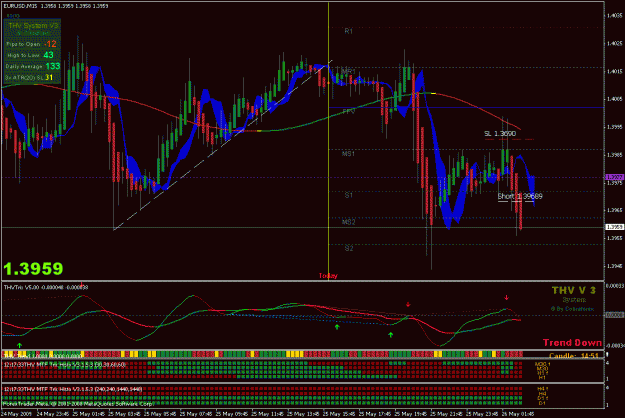The height and width of the screenshot is (418, 625).
Task: Click the H1 timeframe row label
Action: pyautogui.click(x=541, y=377)
